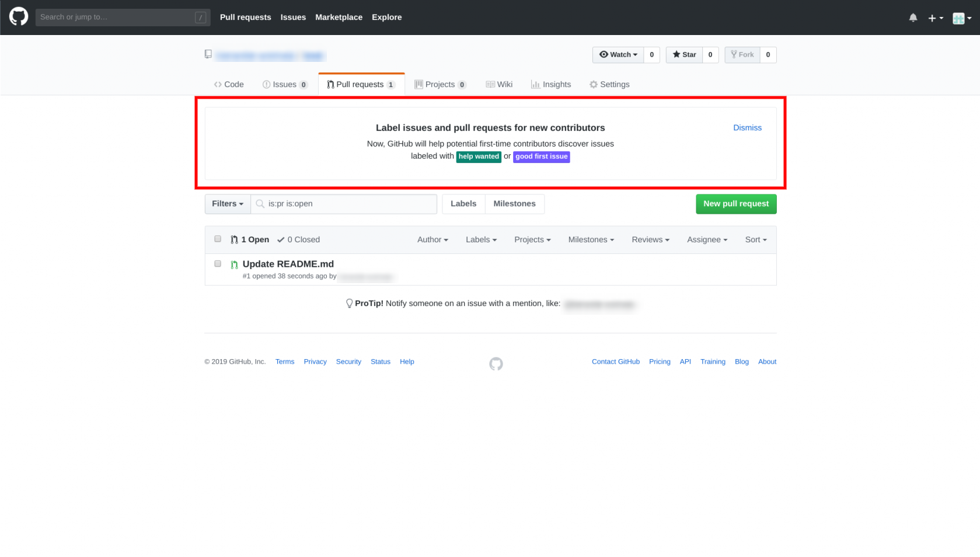Focus the Search or jump to field

pos(123,18)
